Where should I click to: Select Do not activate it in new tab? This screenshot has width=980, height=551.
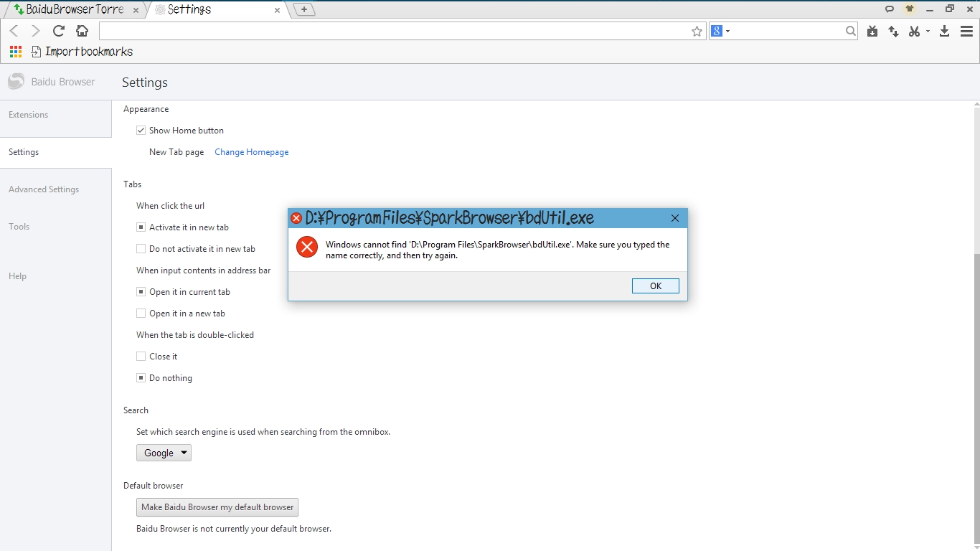tap(141, 249)
